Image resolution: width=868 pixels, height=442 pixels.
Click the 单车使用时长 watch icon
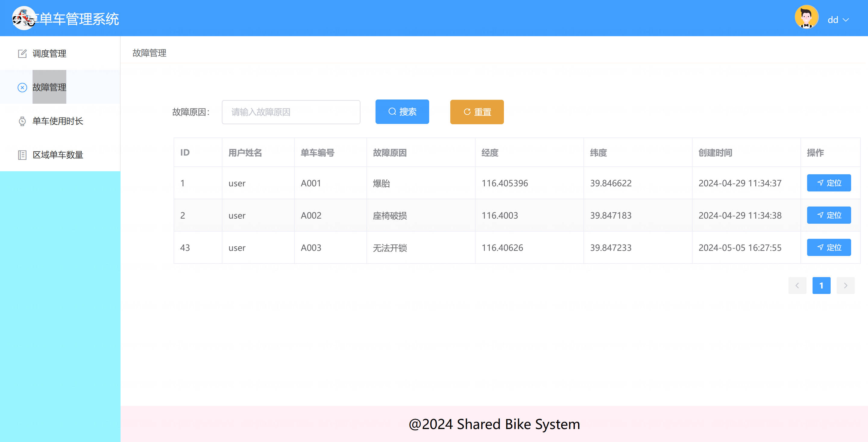pyautogui.click(x=22, y=122)
